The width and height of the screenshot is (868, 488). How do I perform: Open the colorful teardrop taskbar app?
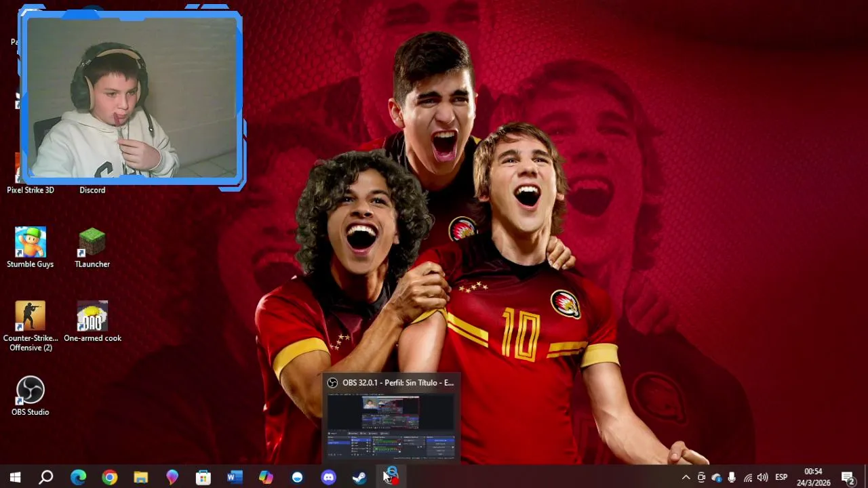pos(172,477)
